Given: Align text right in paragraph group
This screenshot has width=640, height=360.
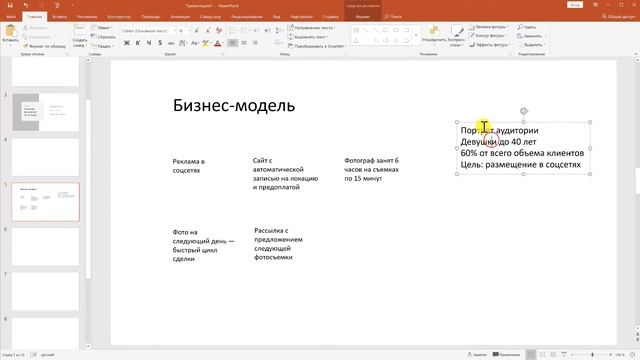Looking at the screenshot, I should tap(255, 43).
